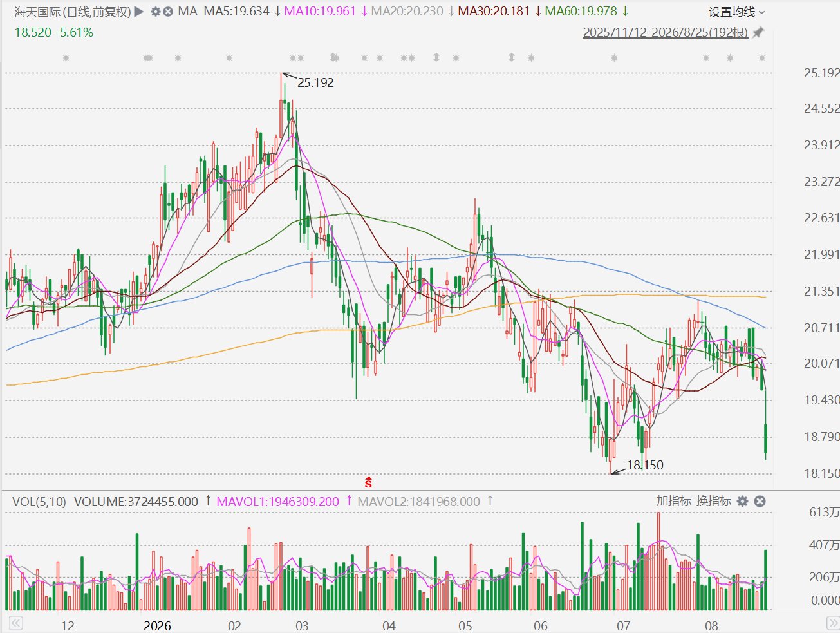Click the play arrow beside 海天国际 title
This screenshot has height=633, width=840.
(x=139, y=12)
